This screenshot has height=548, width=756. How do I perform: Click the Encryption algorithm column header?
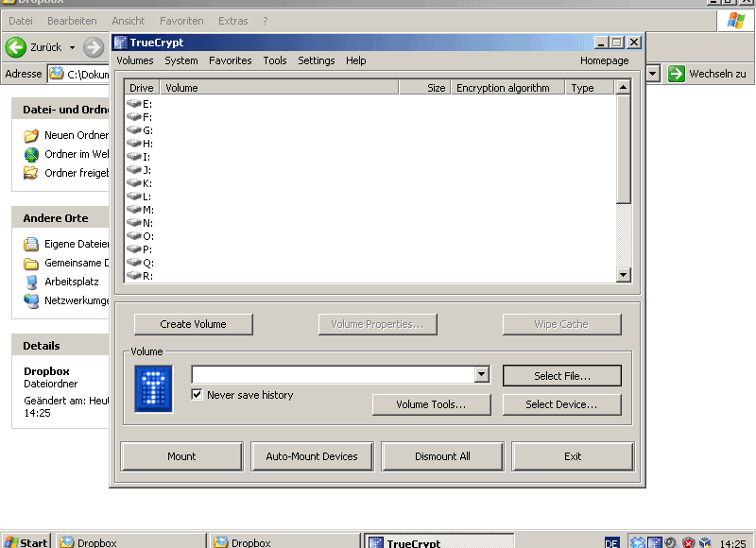click(x=507, y=88)
